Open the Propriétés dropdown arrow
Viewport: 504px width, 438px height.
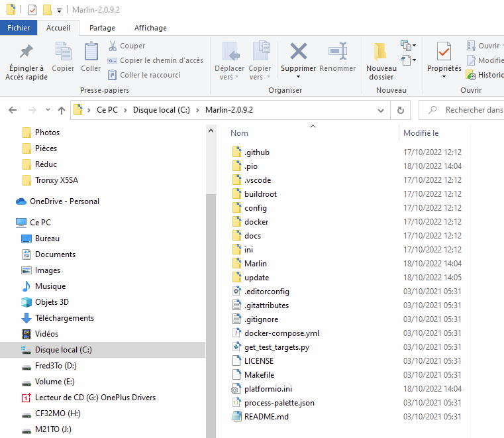coord(444,77)
